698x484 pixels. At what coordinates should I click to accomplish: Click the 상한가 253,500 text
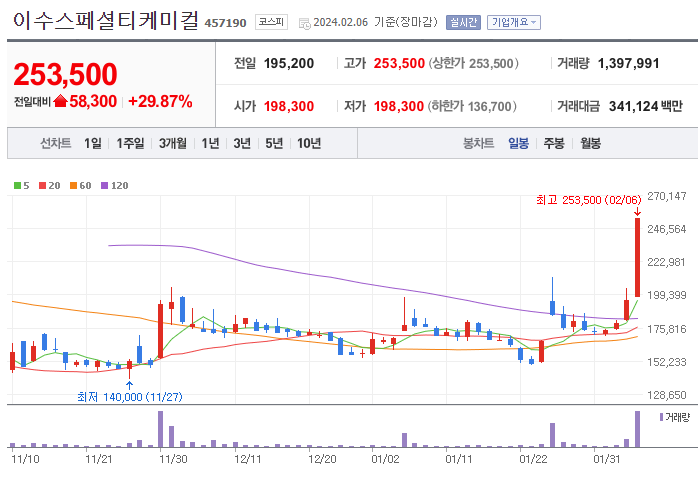click(x=474, y=63)
